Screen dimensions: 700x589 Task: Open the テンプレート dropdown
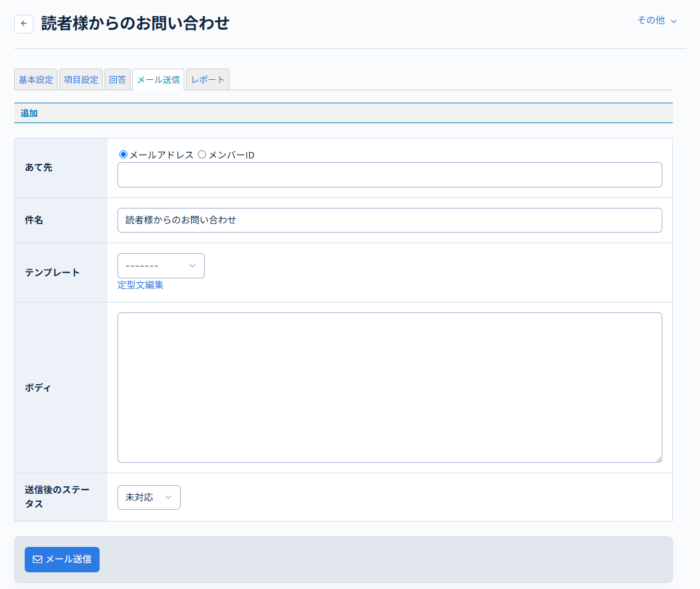click(161, 265)
